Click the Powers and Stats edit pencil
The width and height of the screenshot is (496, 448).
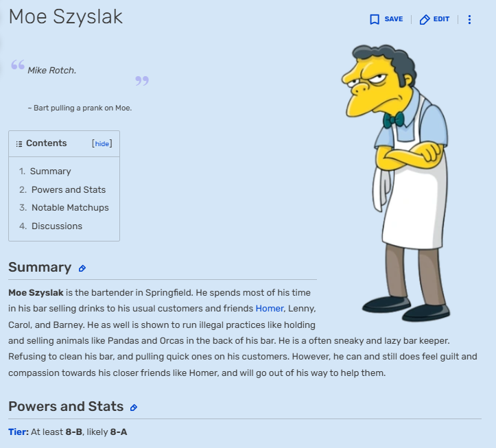click(134, 408)
